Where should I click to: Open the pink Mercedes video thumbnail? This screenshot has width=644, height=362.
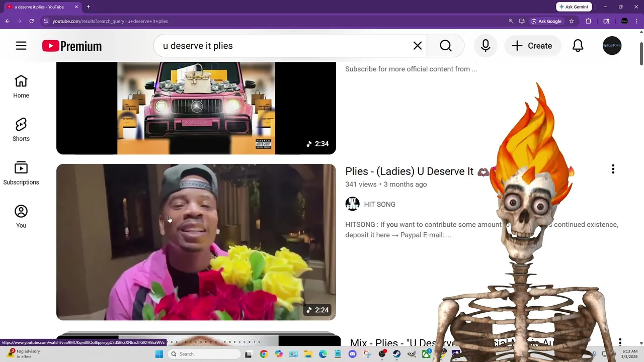coord(196,108)
